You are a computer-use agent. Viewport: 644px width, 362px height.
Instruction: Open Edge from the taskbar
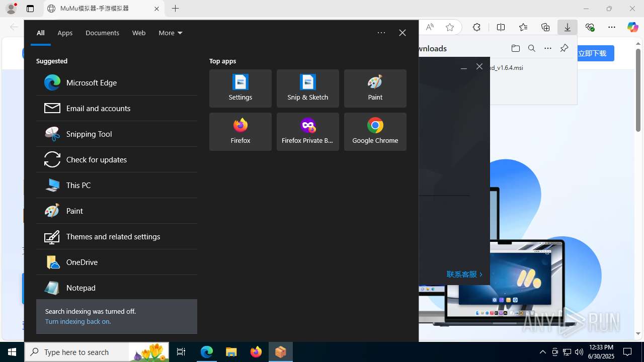207,352
